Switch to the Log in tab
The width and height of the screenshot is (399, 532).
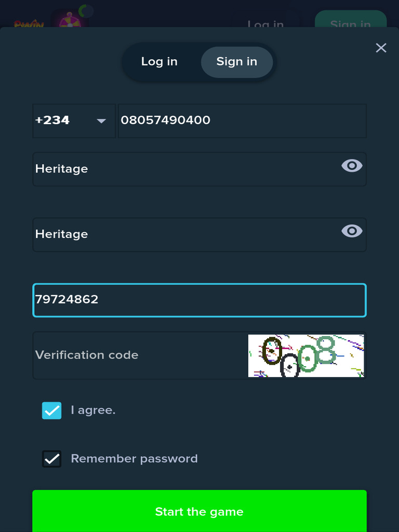159,62
